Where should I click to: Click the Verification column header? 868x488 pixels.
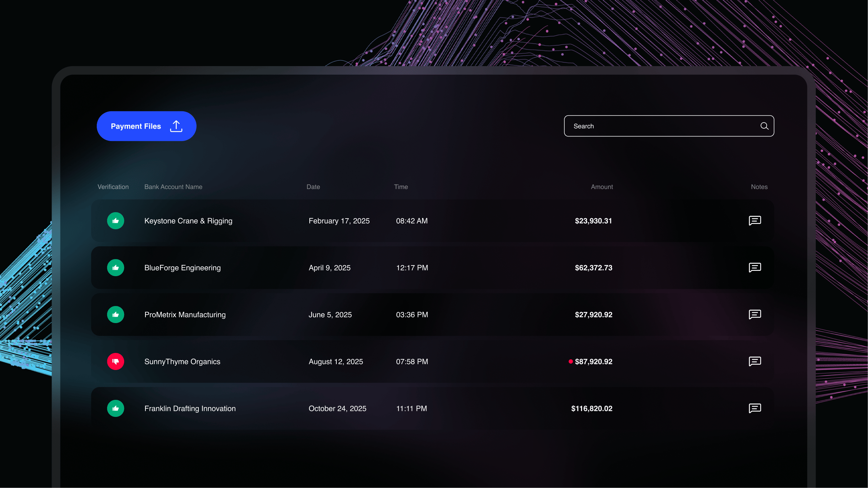(x=113, y=187)
